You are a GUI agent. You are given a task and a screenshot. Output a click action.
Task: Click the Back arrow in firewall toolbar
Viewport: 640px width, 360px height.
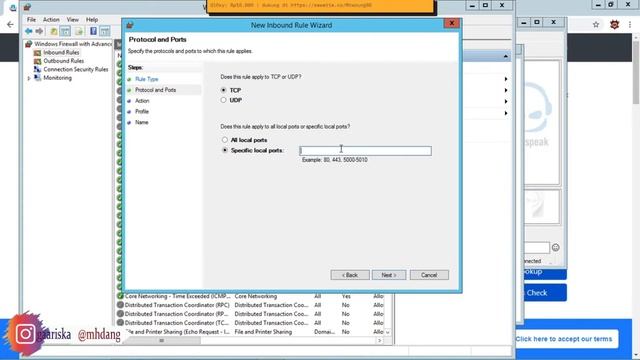coord(29,31)
